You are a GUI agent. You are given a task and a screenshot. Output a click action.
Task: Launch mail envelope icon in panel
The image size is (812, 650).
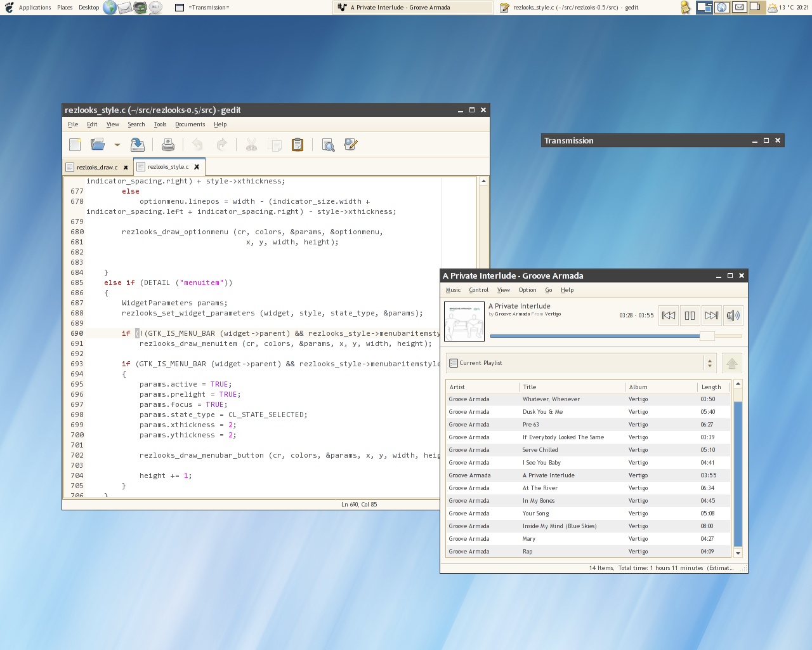point(125,8)
